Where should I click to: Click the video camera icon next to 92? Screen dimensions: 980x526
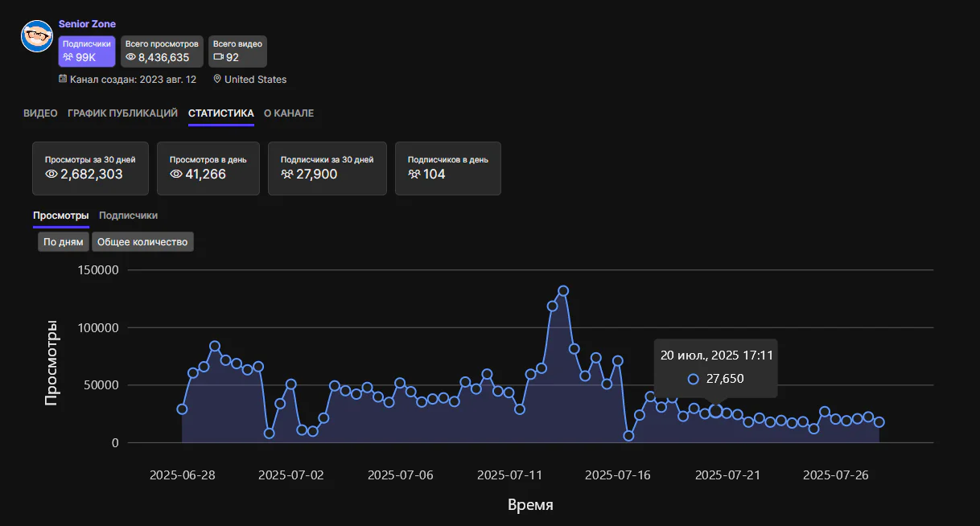[x=218, y=57]
